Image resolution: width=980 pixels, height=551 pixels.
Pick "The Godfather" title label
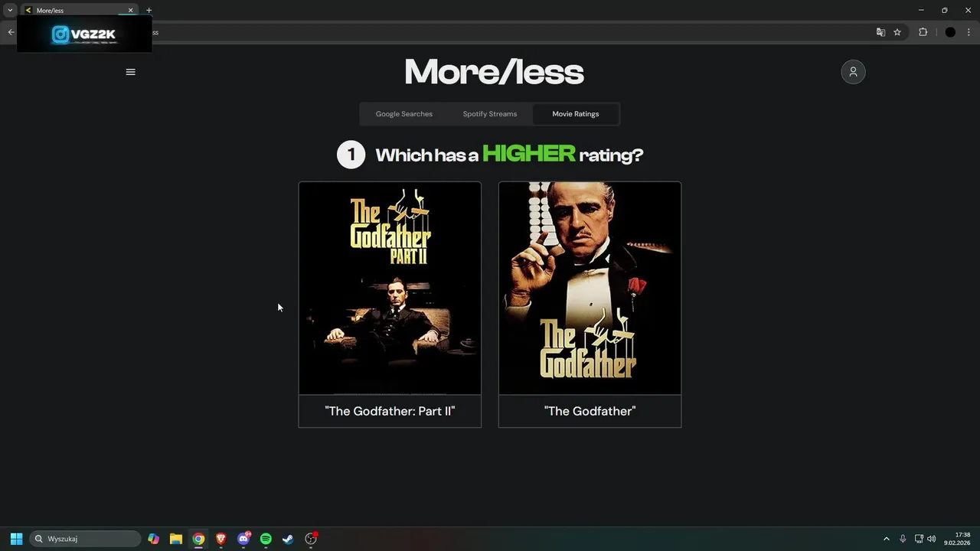590,411
